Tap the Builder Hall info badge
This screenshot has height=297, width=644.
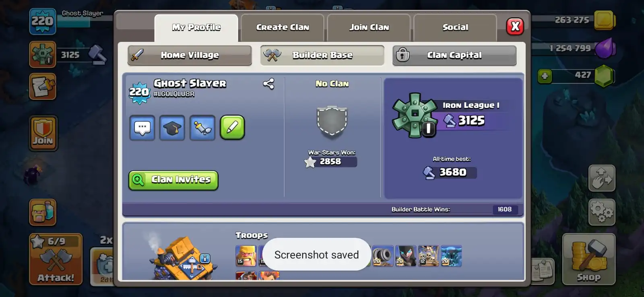[205, 258]
